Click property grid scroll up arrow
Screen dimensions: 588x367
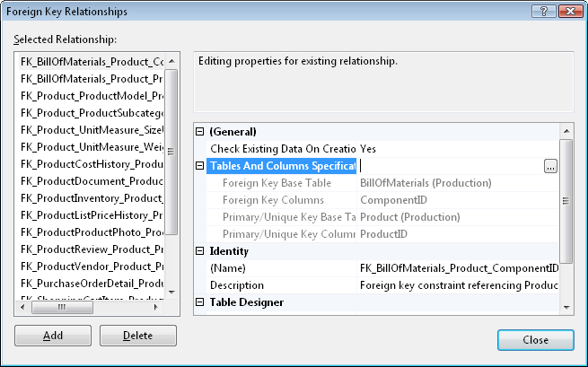[566, 131]
